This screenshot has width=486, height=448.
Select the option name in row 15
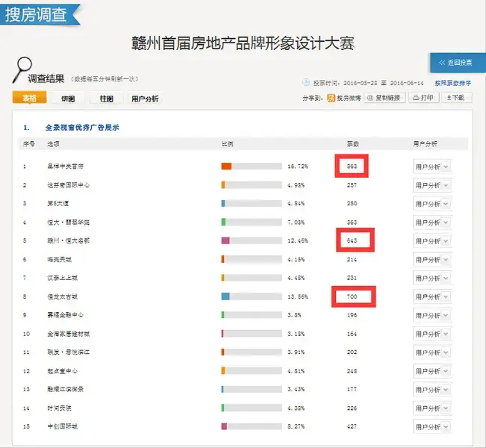point(62,426)
